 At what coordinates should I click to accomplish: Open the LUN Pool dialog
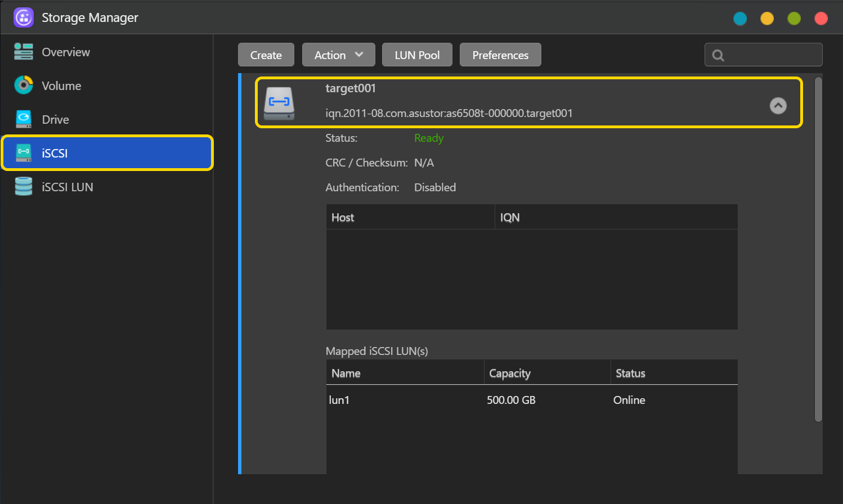(x=417, y=55)
